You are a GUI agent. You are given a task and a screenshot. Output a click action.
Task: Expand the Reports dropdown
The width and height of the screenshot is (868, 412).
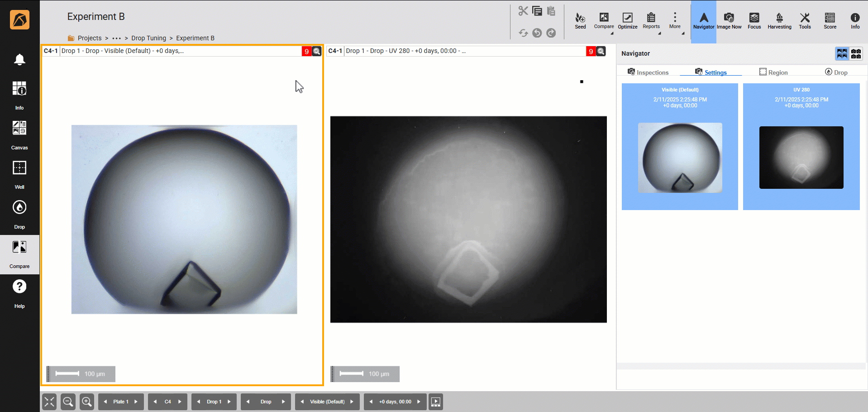651,21
